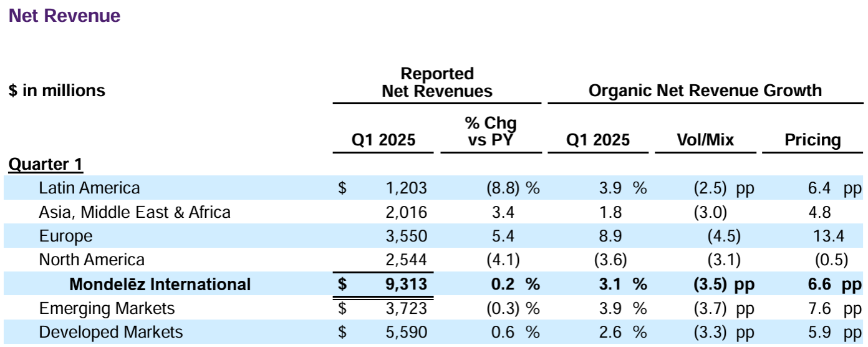This screenshot has height=347, width=868.
Task: Click the 'Vol/Mix' column header
Action: pos(705,140)
